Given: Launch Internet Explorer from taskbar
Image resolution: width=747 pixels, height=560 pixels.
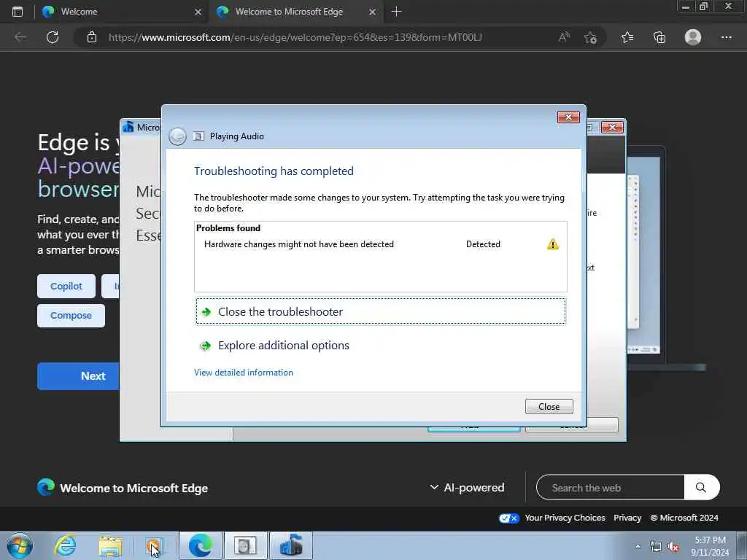Looking at the screenshot, I should tap(65, 545).
